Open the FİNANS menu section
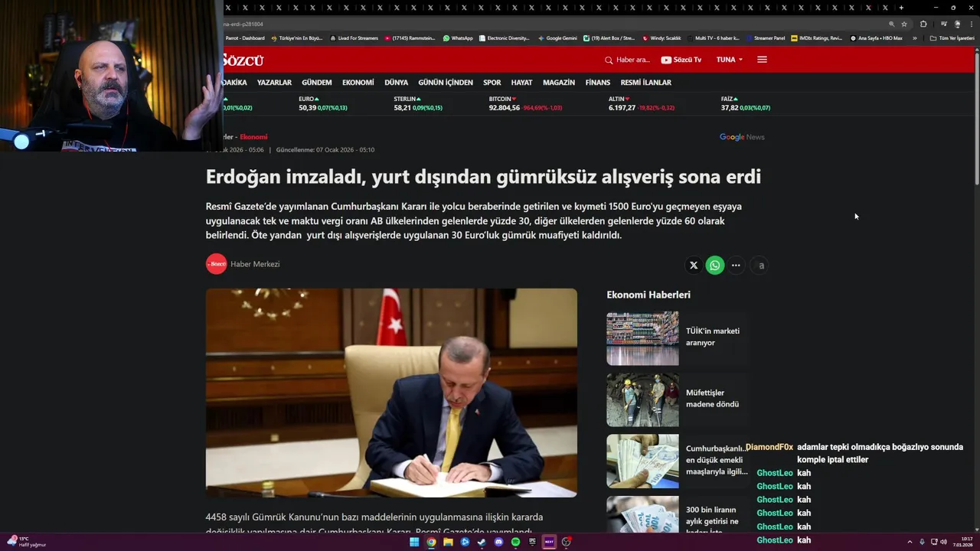Viewport: 980px width, 551px height. 598,83
